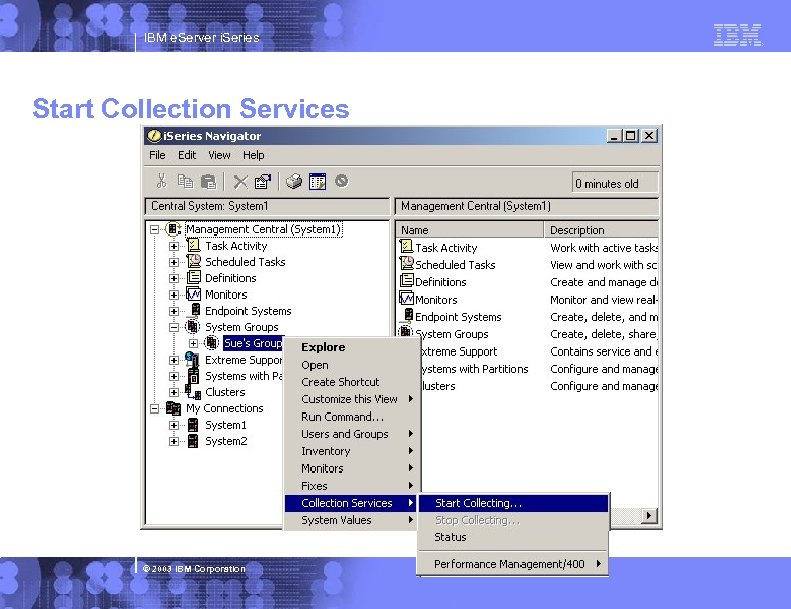Click the Definitions icon in tree
This screenshot has height=609, width=791.
(194, 278)
